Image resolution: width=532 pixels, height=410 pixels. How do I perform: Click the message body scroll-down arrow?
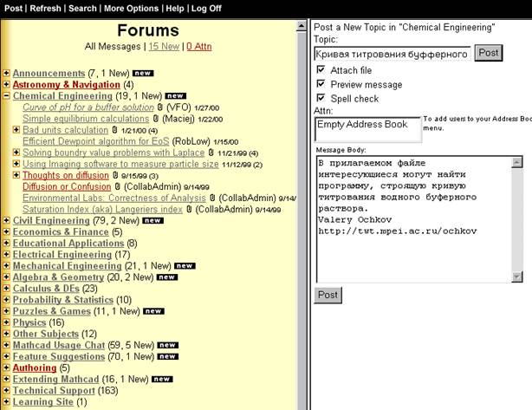click(516, 277)
